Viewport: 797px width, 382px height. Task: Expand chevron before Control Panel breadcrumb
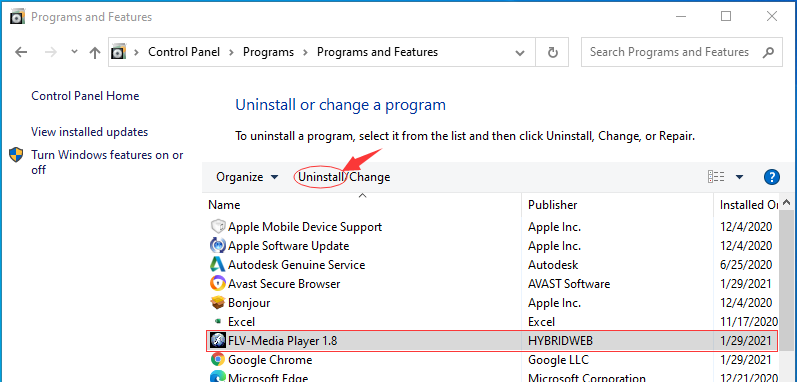click(x=136, y=52)
